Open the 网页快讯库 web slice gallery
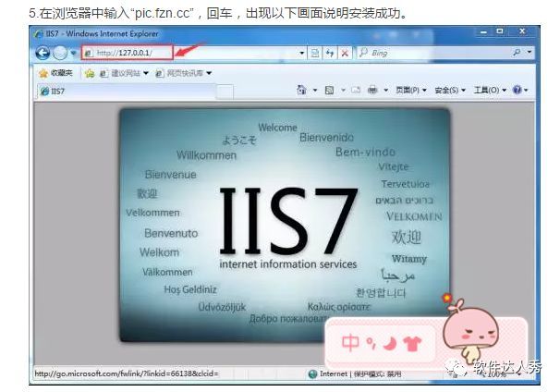This screenshot has width=560, height=392. [x=179, y=73]
